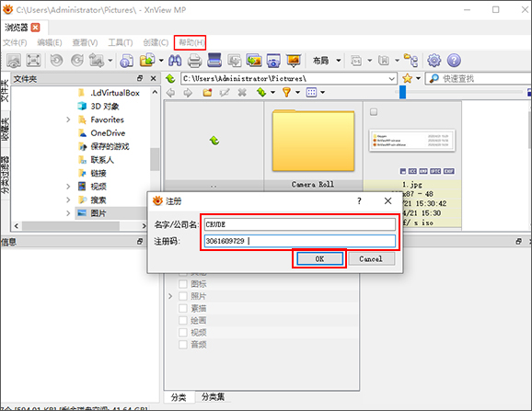
Task: Open the binoculars search tool
Action: click(175, 61)
